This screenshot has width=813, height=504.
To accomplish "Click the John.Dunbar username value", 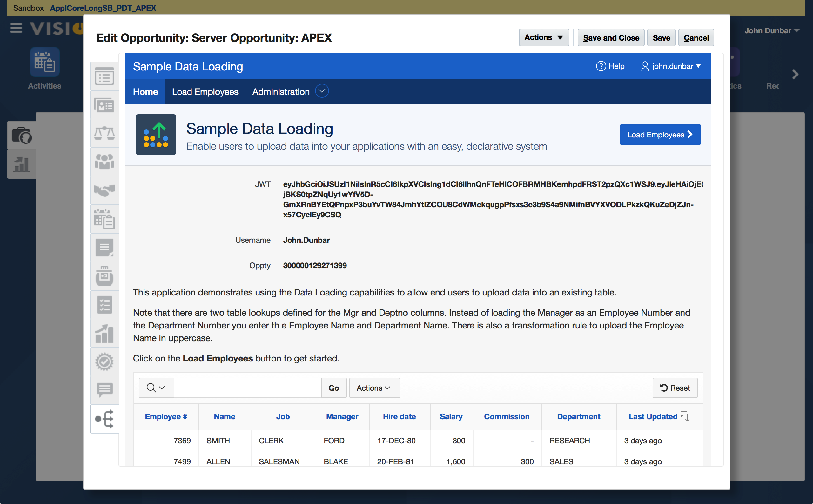I will coord(306,240).
